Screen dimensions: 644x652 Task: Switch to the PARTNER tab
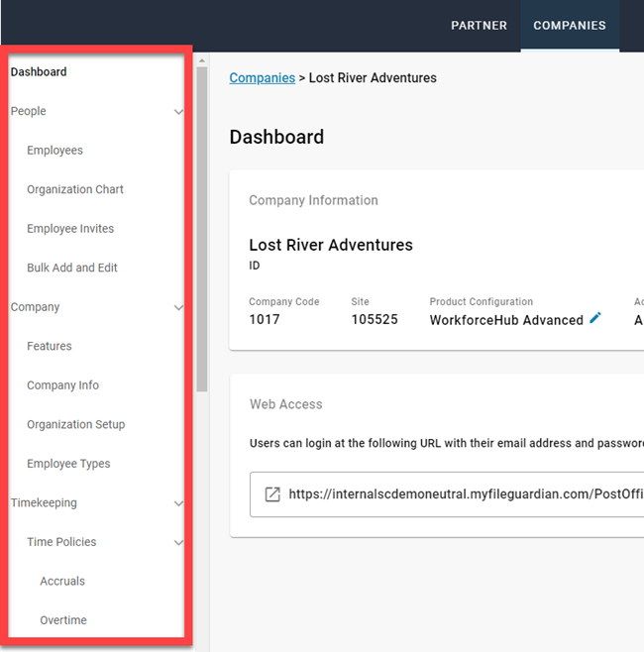[x=479, y=26]
